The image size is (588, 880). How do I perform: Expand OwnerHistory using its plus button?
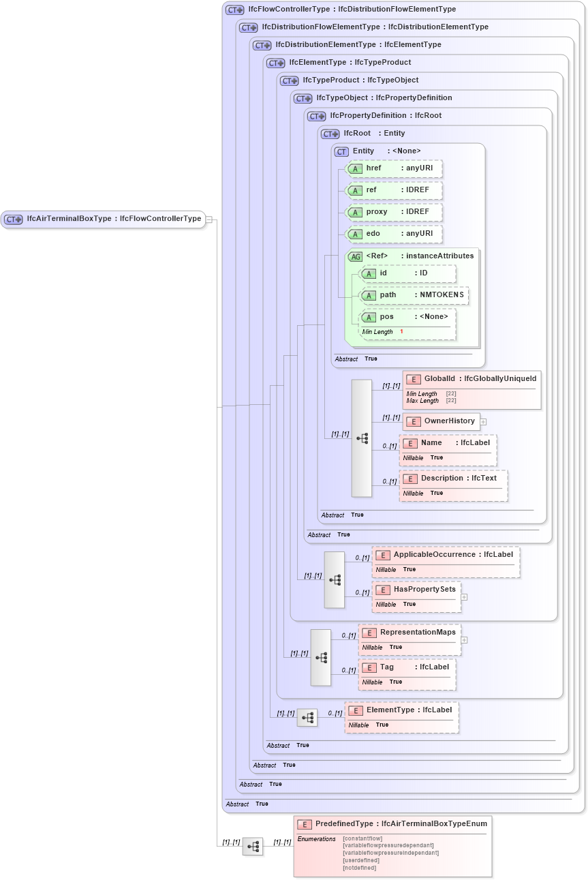click(483, 421)
